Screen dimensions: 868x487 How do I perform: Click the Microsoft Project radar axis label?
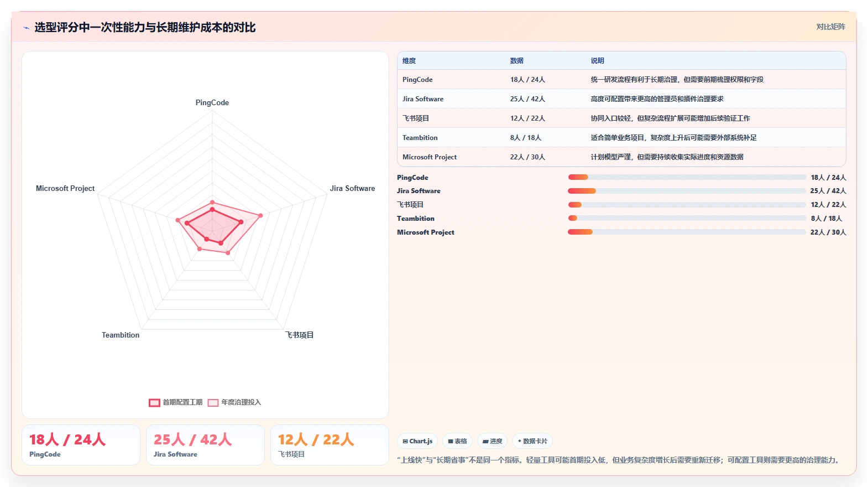coord(65,188)
